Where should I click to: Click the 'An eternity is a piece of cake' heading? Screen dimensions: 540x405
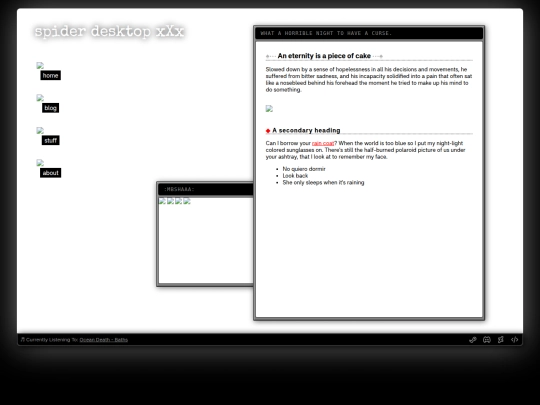(x=324, y=56)
